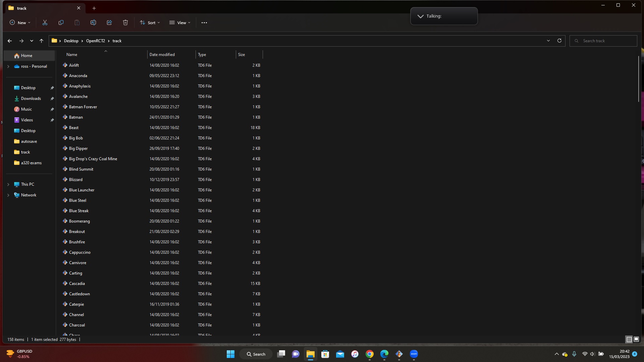The width and height of the screenshot is (644, 362).
Task: Select Downloads in navigation pane
Action: tap(31, 99)
